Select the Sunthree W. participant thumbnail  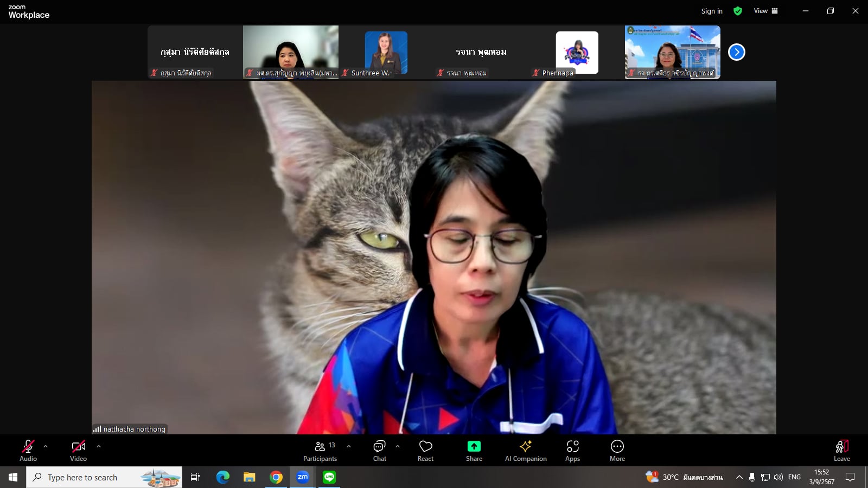386,53
